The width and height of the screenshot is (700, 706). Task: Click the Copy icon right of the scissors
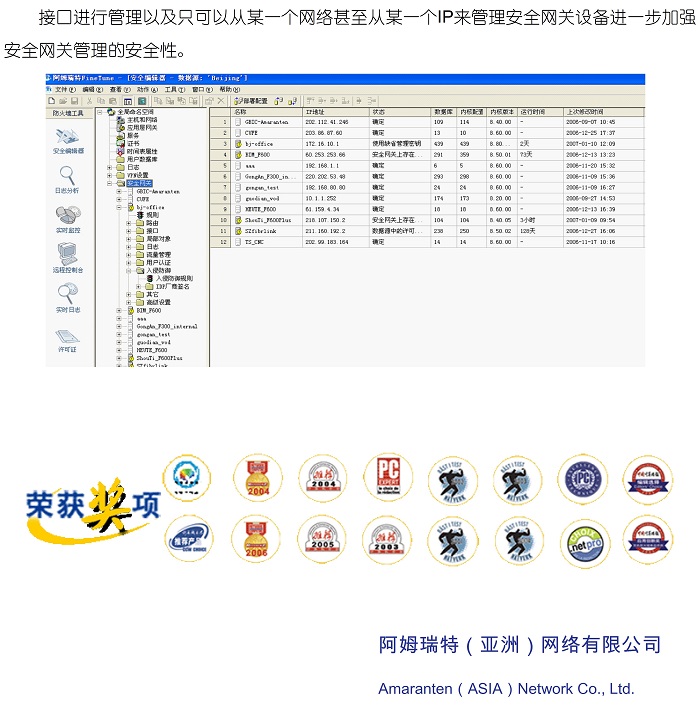101,101
